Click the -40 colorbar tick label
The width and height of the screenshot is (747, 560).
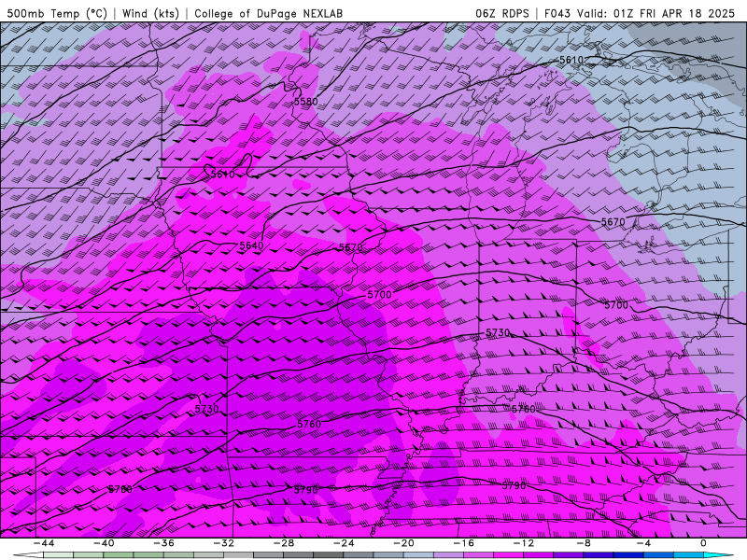(104, 543)
